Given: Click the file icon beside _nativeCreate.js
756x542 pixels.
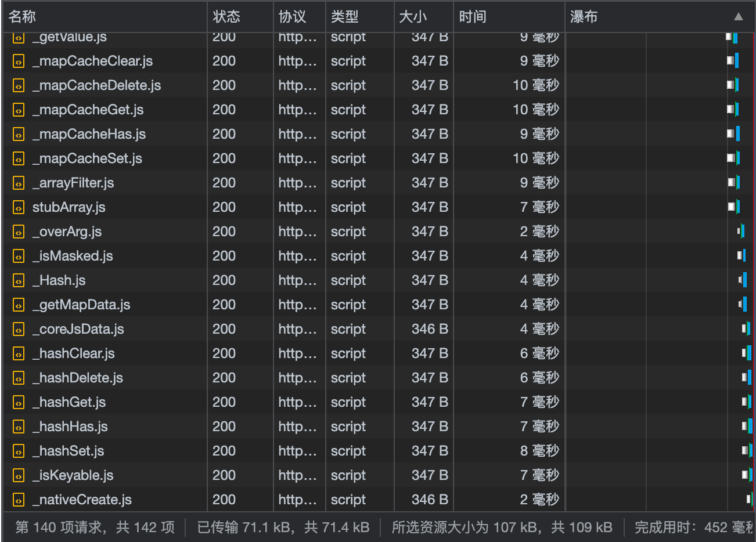Looking at the screenshot, I should pyautogui.click(x=19, y=500).
